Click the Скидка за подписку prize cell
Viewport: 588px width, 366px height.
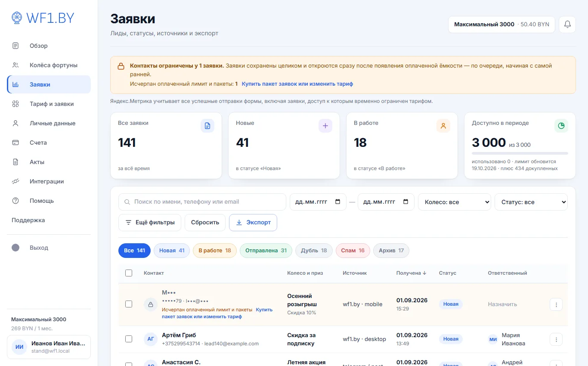click(301, 339)
